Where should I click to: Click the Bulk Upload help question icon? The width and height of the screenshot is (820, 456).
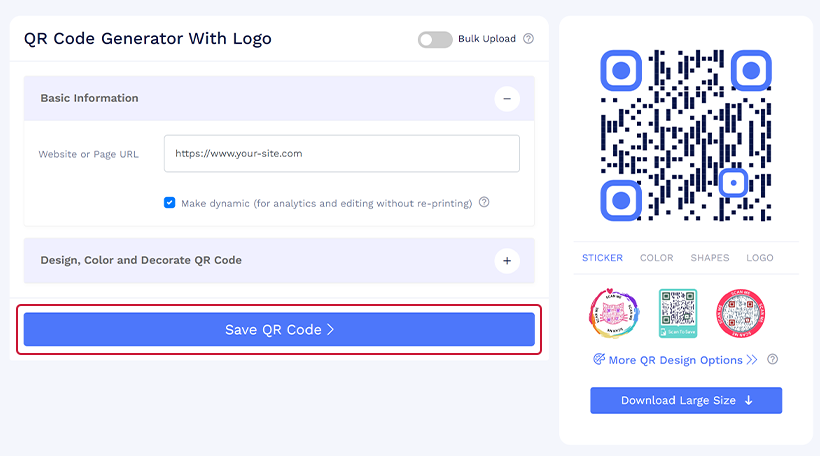tap(529, 39)
